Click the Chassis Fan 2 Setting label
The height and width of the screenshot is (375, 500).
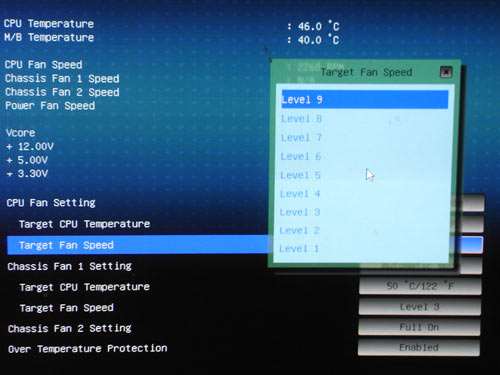(x=70, y=328)
